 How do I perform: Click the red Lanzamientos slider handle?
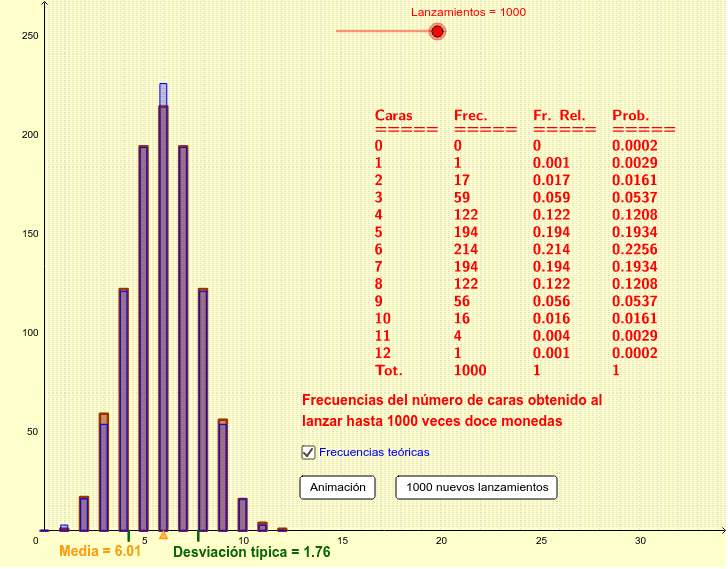coord(437,32)
